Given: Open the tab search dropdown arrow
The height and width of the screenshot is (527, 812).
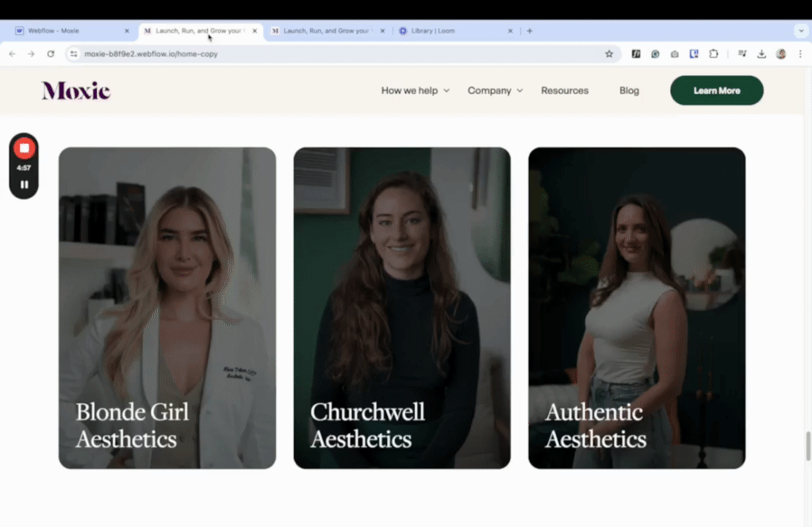Looking at the screenshot, I should coord(801,31).
